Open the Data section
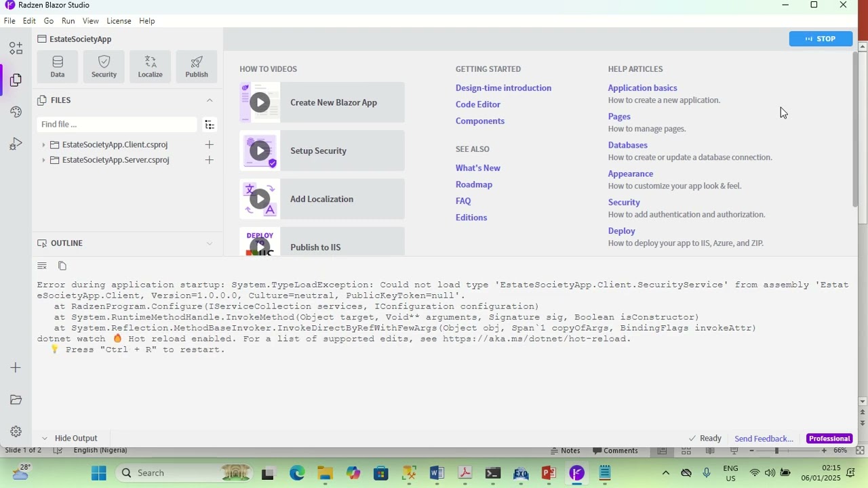This screenshot has width=868, height=488. click(58, 66)
